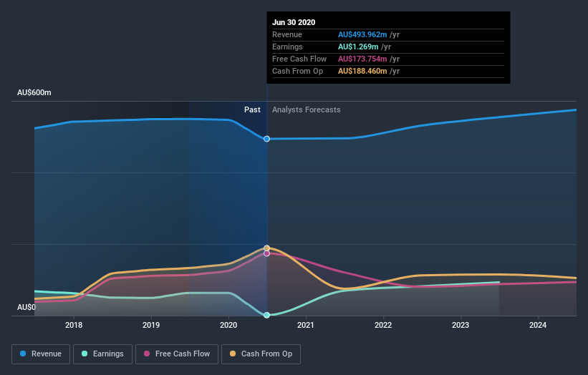This screenshot has width=588, height=375.
Task: Click the Jun 30 2020 tooltip date
Action: [294, 22]
